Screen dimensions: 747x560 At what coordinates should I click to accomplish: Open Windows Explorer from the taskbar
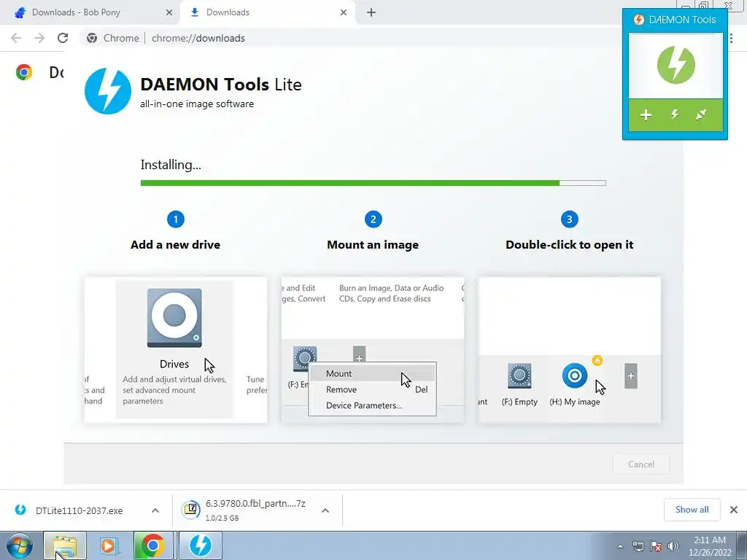pos(65,545)
